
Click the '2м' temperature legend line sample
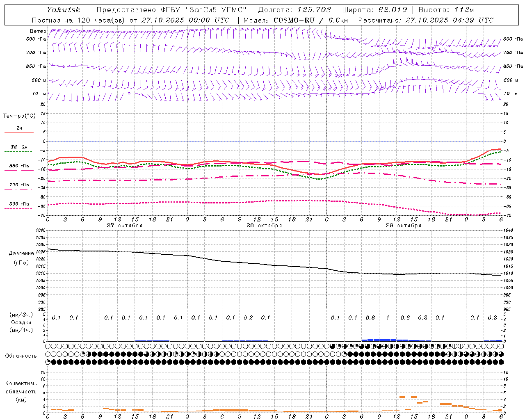[x=19, y=132]
